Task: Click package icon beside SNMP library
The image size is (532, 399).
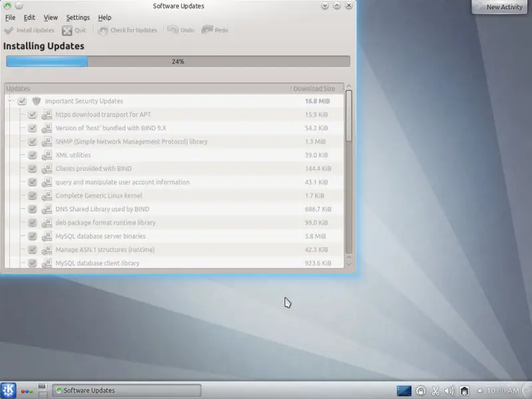Action: [47, 142]
